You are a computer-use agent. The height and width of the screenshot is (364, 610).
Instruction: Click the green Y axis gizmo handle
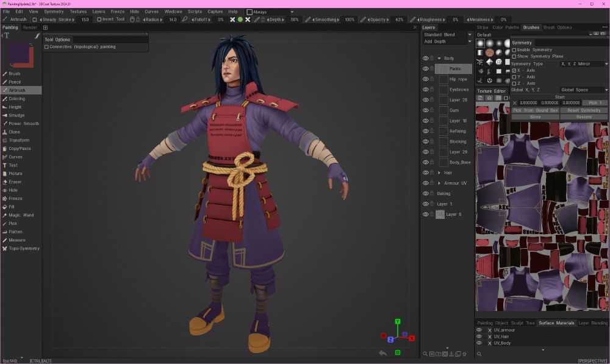click(398, 321)
